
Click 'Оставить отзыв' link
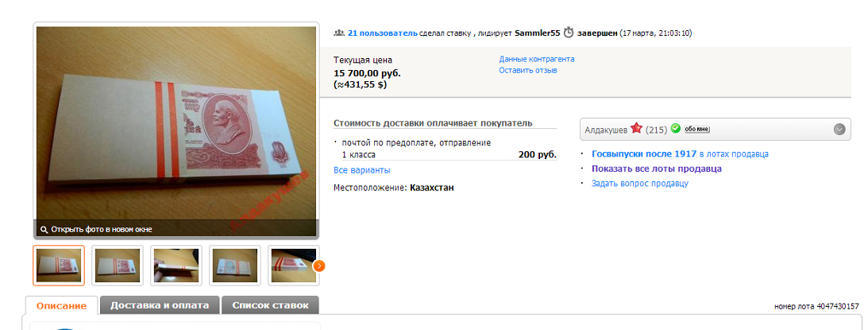[x=528, y=71]
